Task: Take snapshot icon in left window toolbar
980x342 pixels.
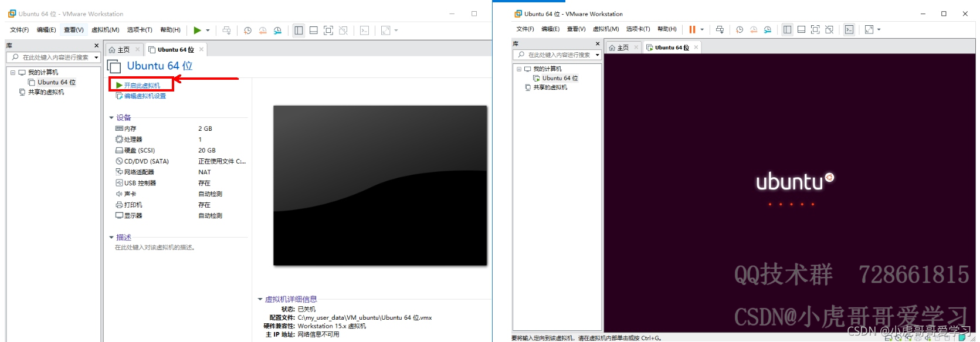Action: click(x=247, y=31)
